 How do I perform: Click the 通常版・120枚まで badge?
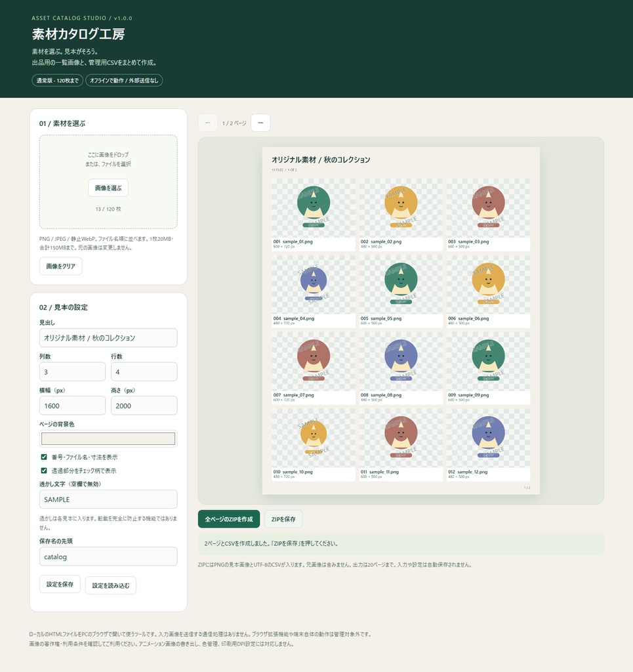click(57, 81)
